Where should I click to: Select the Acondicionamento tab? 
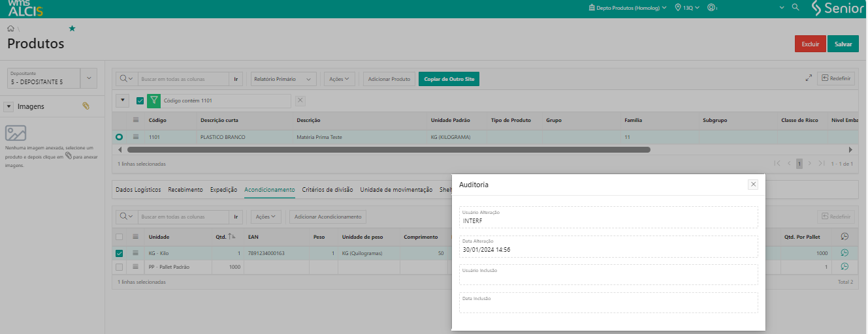tap(270, 190)
